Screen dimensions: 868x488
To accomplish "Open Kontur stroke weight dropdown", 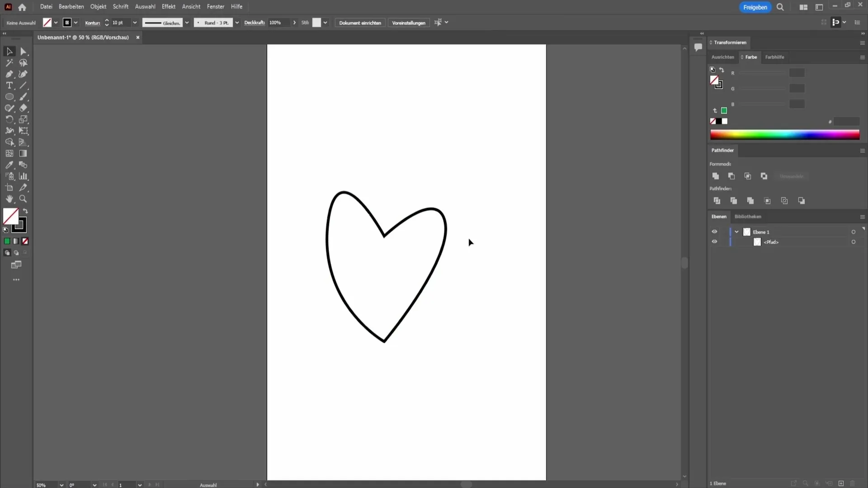I will 135,23.
